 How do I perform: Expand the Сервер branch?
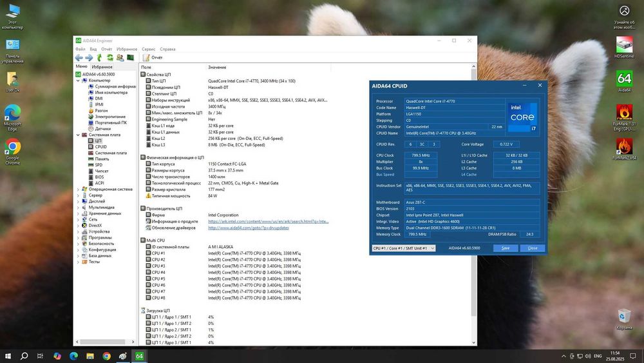click(78, 195)
